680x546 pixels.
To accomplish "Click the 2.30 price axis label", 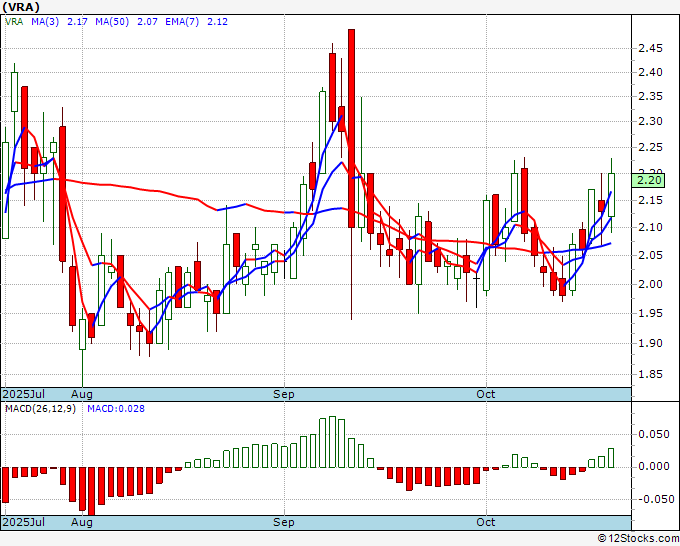I will [651, 121].
